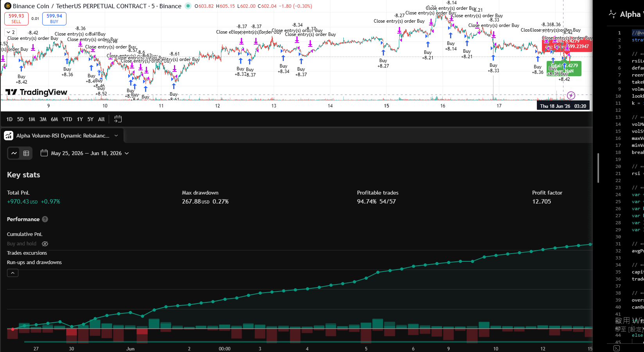The height and width of the screenshot is (352, 644).
Task: Switch to the chart overview view icon
Action: [14, 153]
